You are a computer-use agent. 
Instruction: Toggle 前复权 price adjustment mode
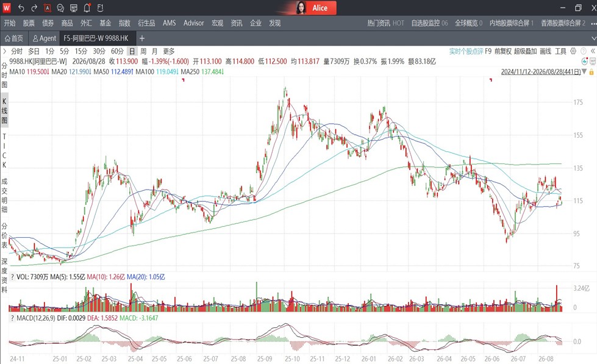pos(503,51)
